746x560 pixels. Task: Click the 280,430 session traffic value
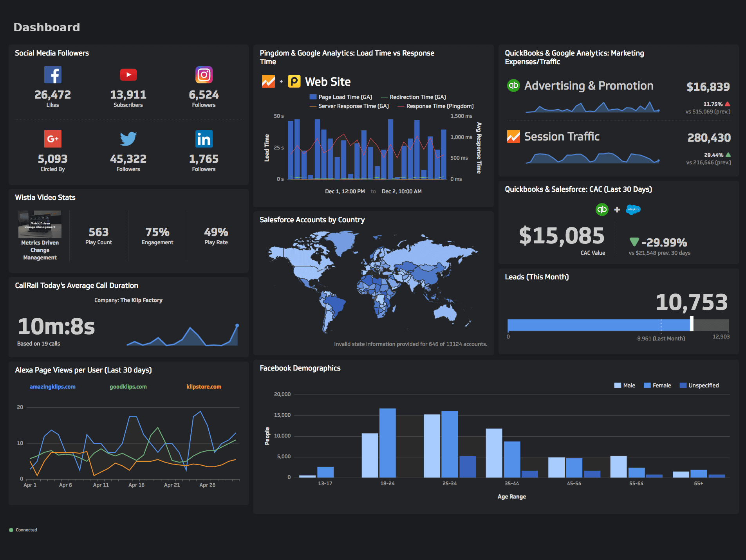click(709, 138)
